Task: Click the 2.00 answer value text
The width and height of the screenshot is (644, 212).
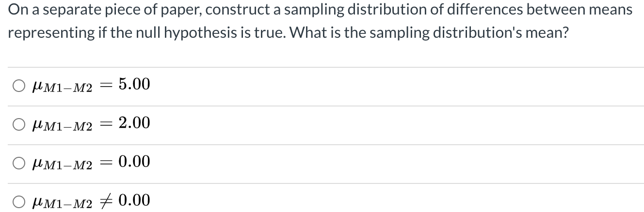Action: [x=134, y=123]
